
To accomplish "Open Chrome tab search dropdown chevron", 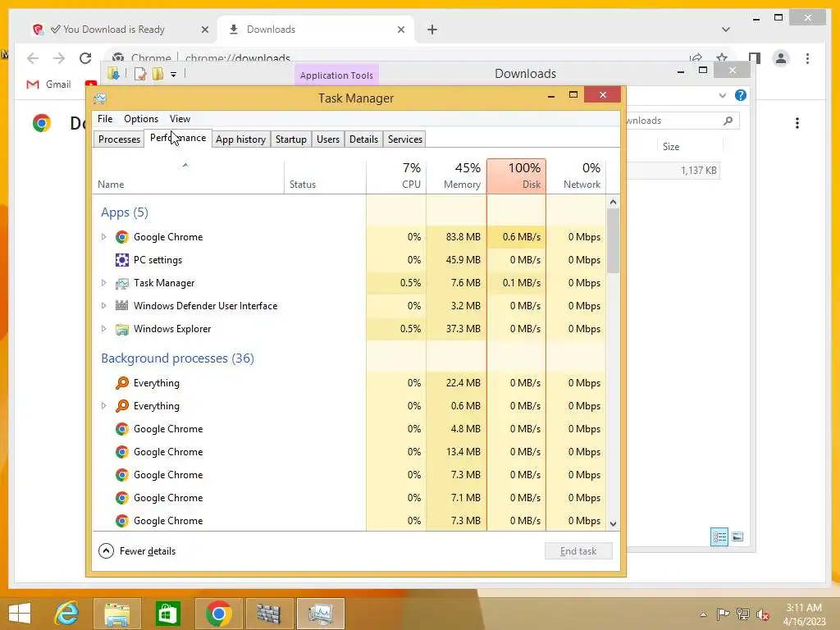I will 726,30.
